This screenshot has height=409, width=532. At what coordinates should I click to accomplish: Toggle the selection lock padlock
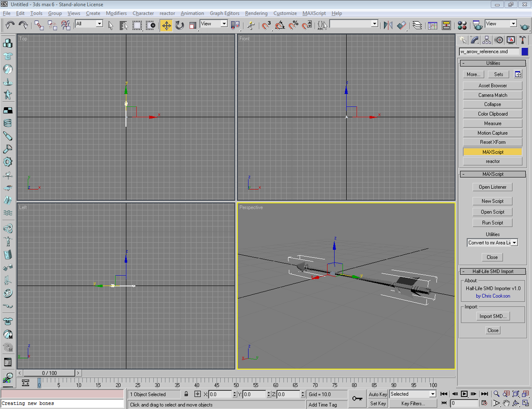click(x=186, y=394)
